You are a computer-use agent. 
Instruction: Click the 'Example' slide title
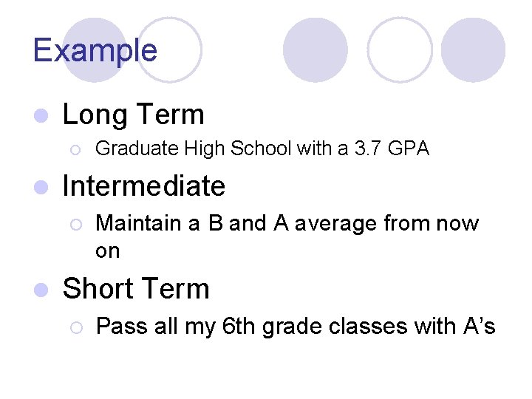(95, 50)
